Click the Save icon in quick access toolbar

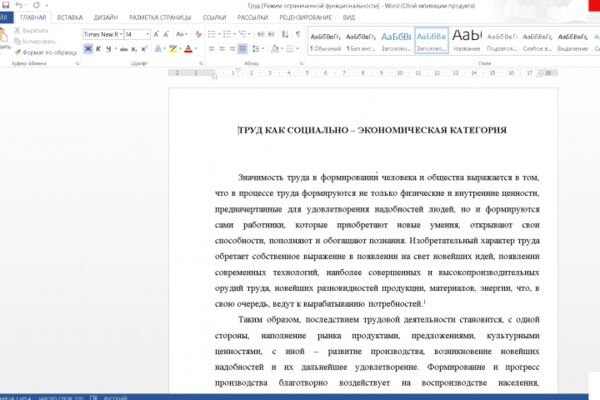coord(5,5)
